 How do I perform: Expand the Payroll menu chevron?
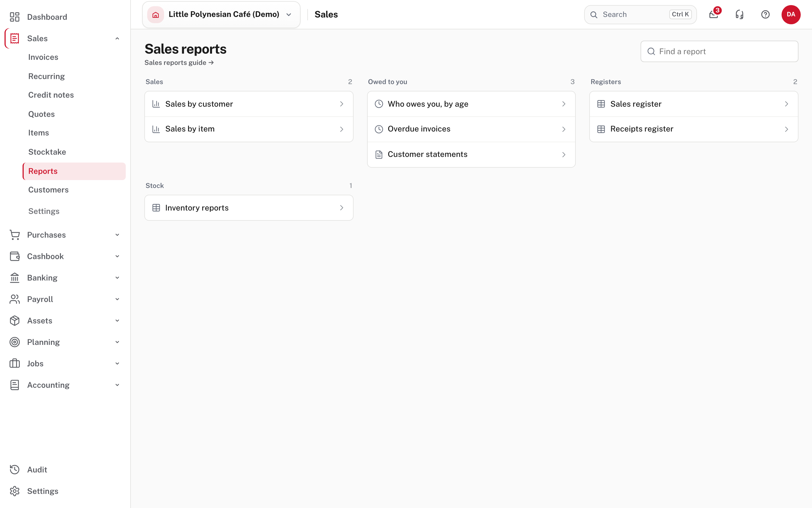pyautogui.click(x=117, y=299)
